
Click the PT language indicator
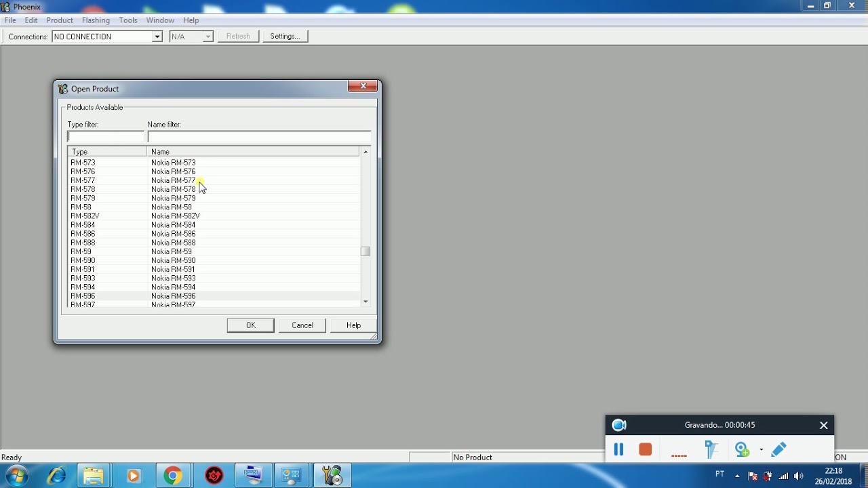720,474
